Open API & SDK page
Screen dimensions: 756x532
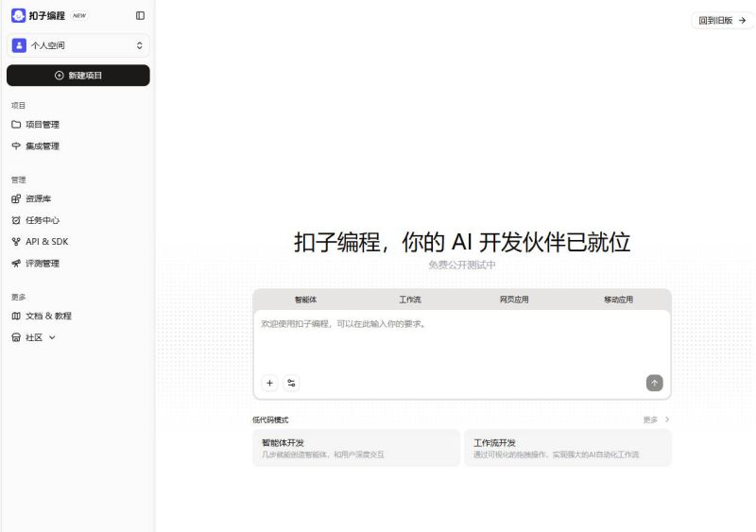(x=46, y=242)
